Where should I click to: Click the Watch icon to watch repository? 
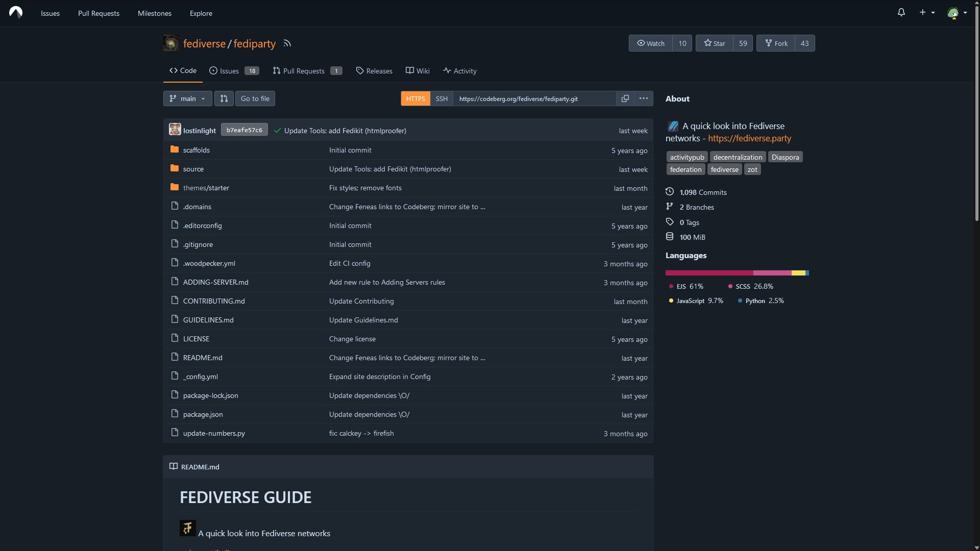point(650,43)
